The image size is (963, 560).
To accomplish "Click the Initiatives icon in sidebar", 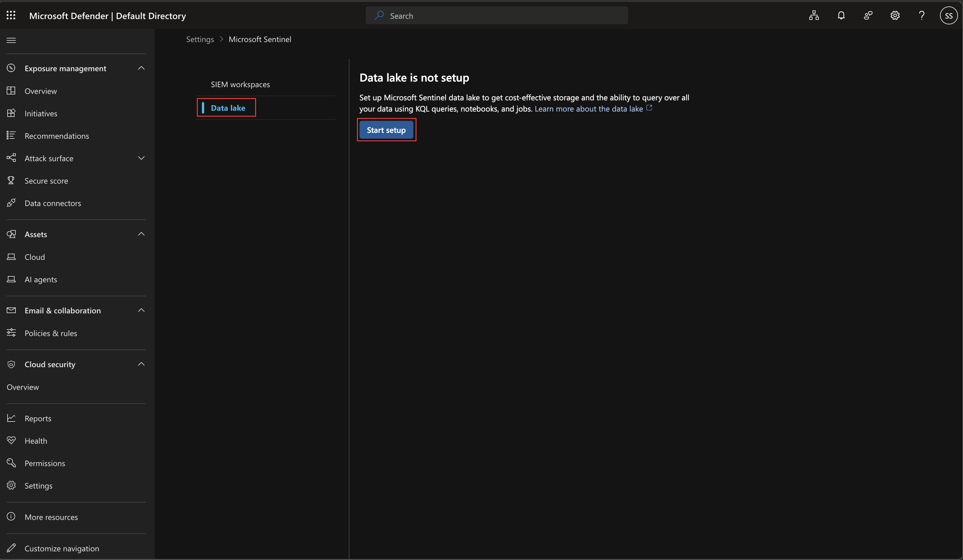I will (x=11, y=113).
